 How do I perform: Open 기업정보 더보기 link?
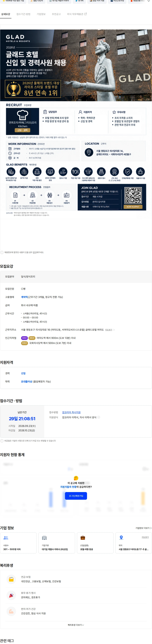[x=143, y=528]
